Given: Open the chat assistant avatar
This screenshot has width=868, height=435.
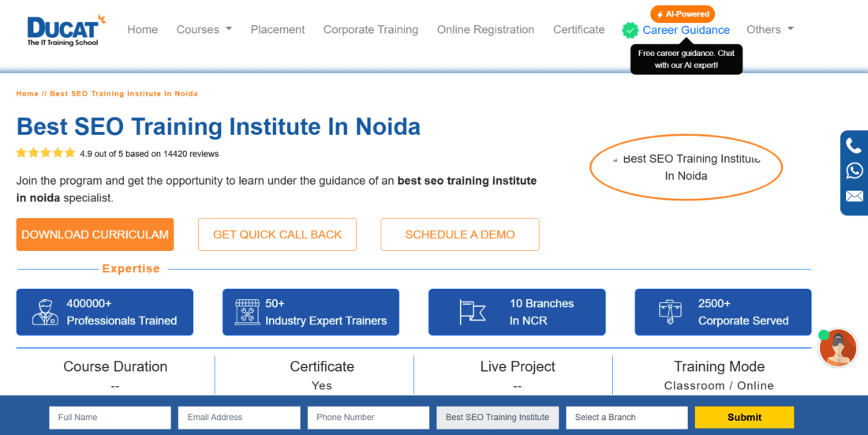Looking at the screenshot, I should point(837,348).
